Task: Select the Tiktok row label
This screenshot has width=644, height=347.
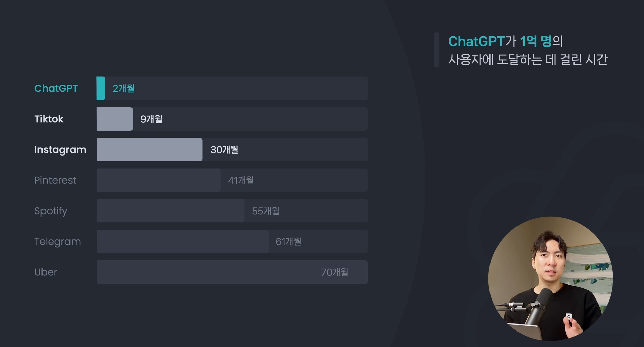Action: [x=49, y=119]
